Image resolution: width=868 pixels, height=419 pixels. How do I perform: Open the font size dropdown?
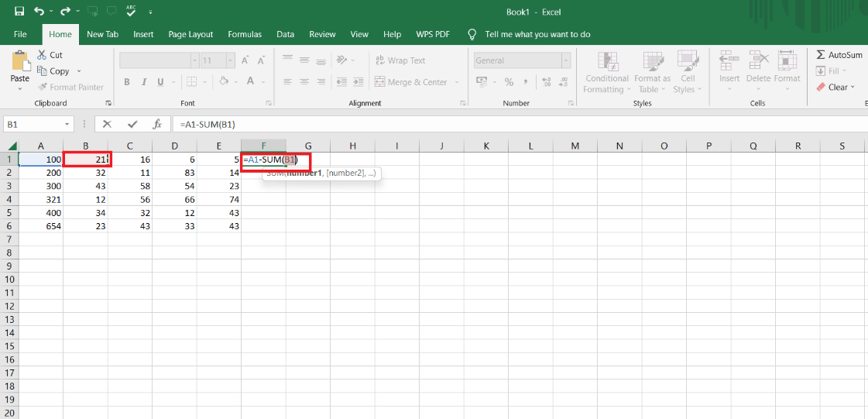(x=230, y=60)
